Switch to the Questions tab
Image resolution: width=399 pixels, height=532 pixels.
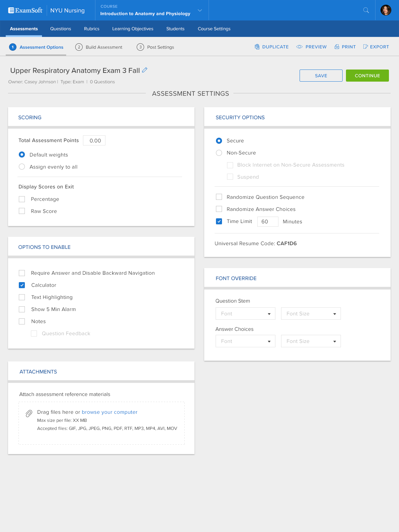point(60,29)
